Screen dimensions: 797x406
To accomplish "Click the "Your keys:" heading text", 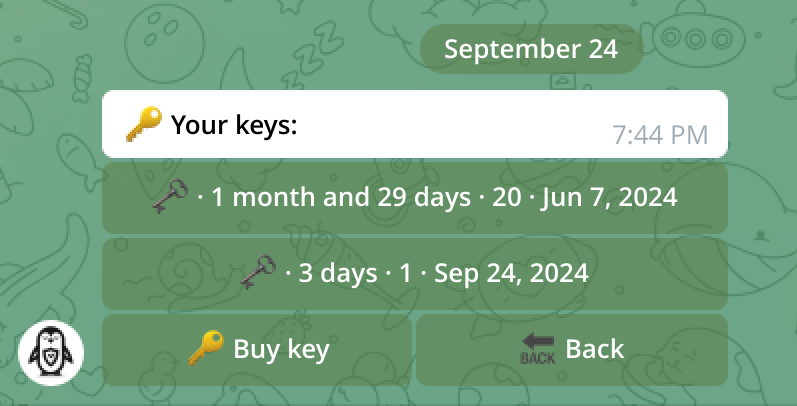I will coord(235,126).
